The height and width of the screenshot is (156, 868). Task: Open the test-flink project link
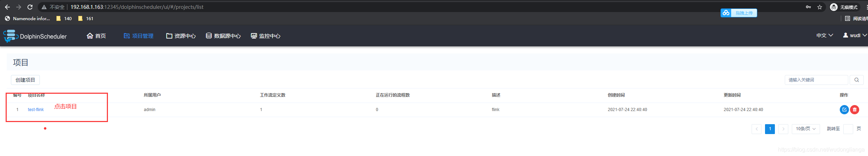pos(36,110)
